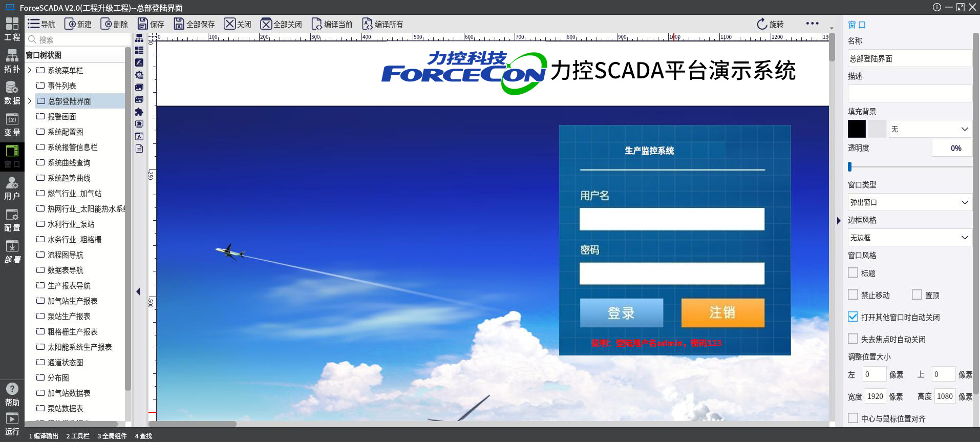
Task: Click the orange 注销 button on the canvas
Action: tap(722, 312)
